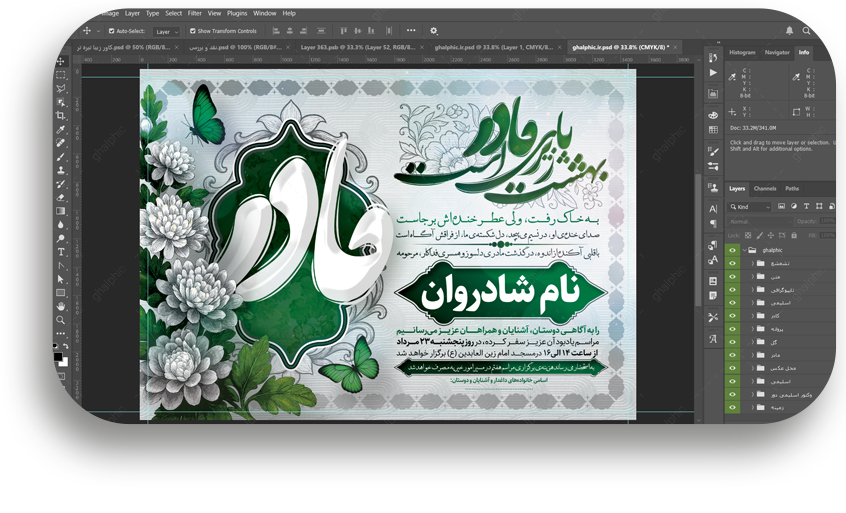Select the Brush tool

(61, 157)
